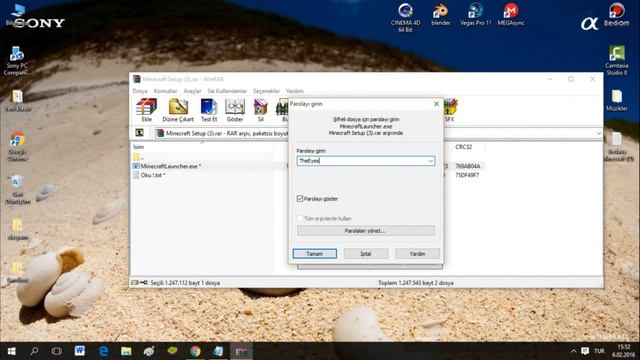Click the taskbar search icon

[34, 351]
